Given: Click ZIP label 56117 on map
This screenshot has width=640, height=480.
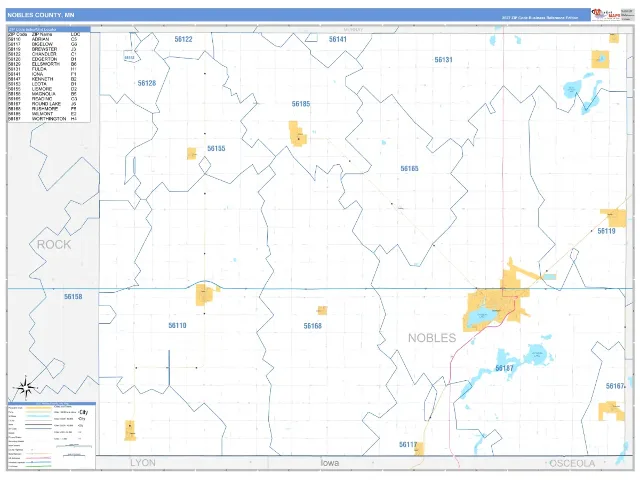Looking at the screenshot, I should click(408, 444).
